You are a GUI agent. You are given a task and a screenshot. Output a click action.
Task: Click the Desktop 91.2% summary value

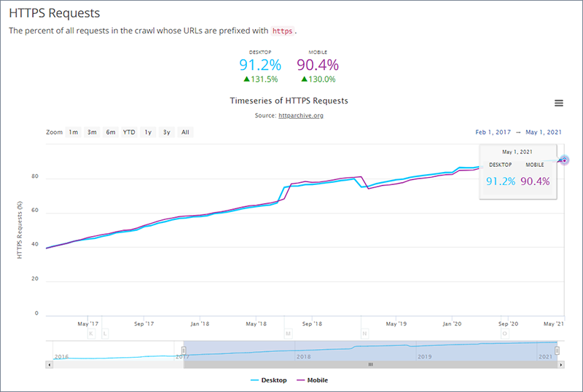tap(260, 65)
